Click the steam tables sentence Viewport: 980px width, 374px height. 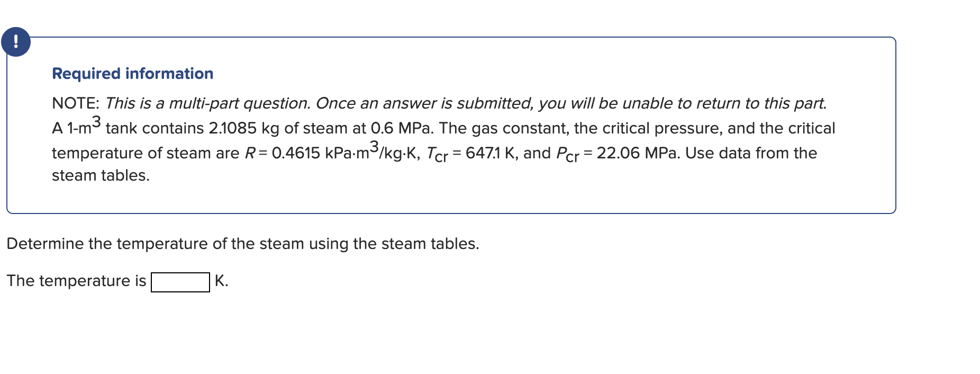point(101,175)
